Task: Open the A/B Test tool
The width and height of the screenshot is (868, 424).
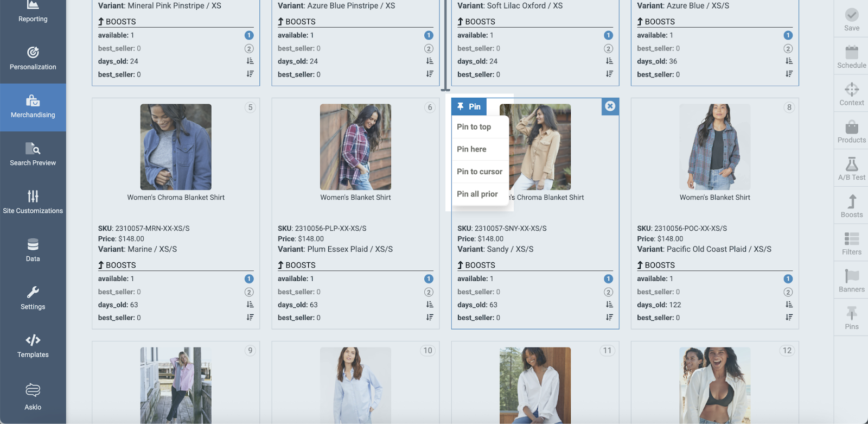Action: tap(851, 169)
